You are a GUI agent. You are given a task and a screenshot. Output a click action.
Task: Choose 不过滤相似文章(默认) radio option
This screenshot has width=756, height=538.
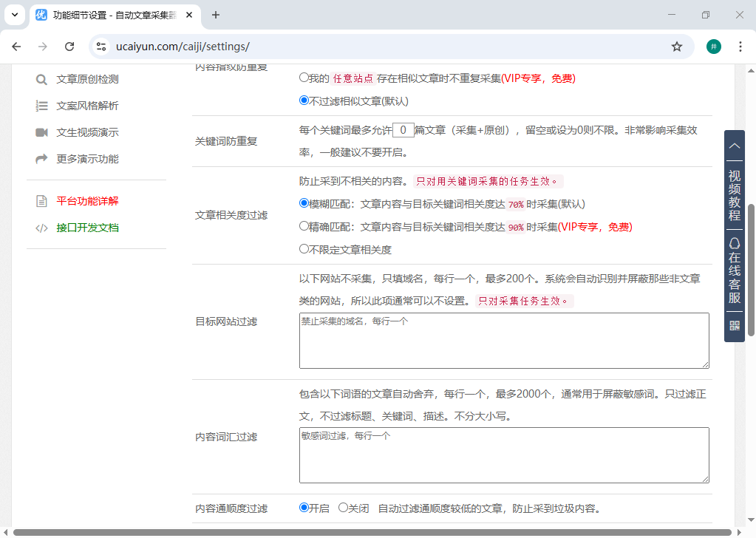(304, 101)
